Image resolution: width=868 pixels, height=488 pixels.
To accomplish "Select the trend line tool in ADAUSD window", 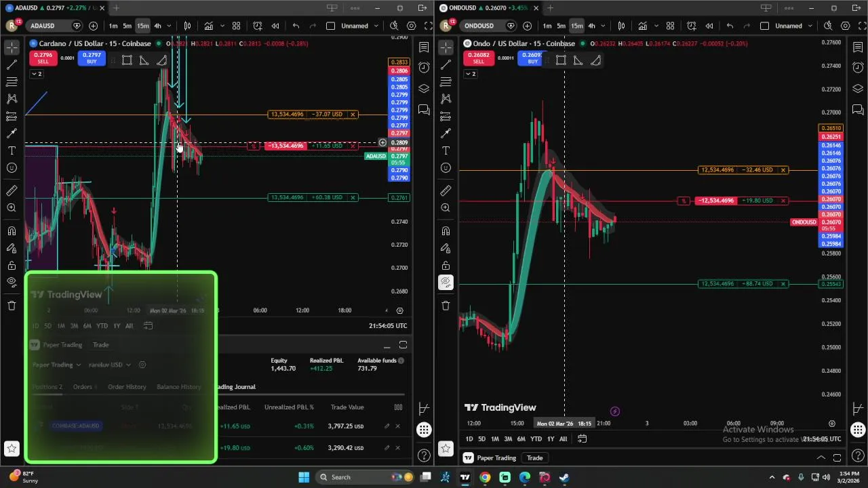I will [x=12, y=65].
